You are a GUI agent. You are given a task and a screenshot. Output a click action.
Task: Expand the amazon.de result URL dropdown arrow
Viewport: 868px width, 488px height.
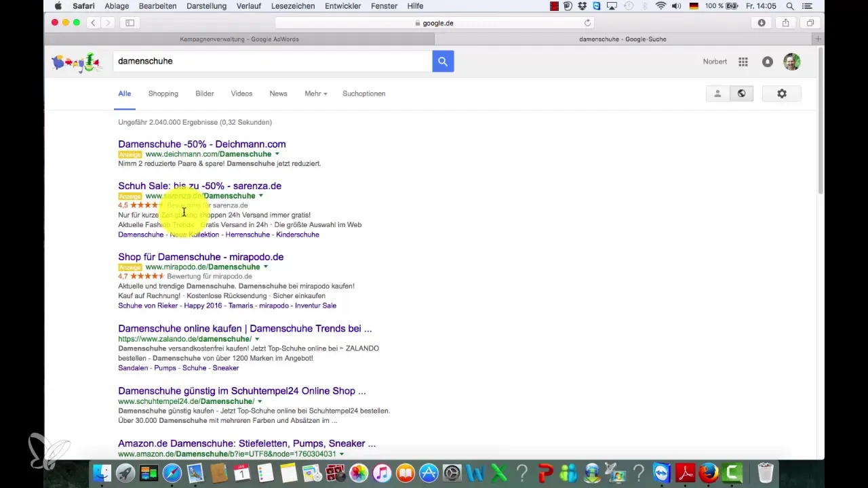click(342, 454)
